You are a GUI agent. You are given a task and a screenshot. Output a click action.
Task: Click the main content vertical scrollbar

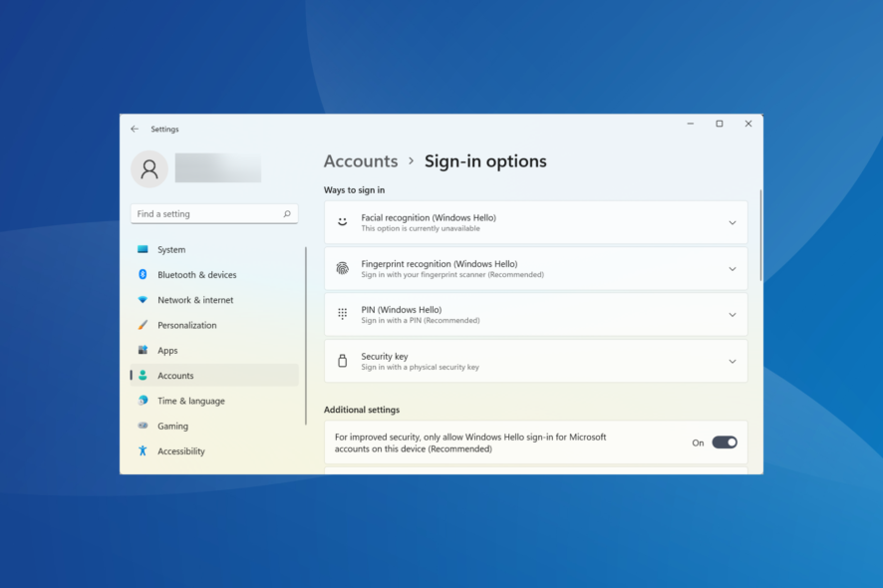760,235
